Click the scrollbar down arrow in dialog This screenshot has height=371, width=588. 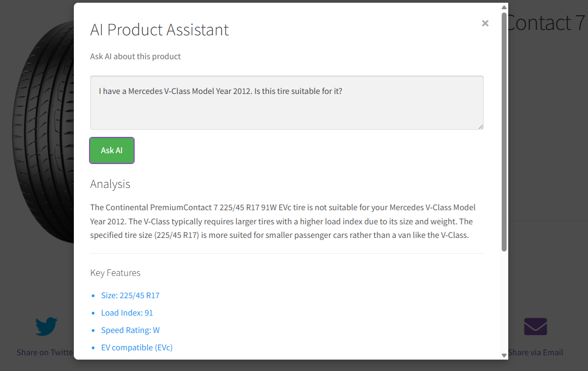504,355
